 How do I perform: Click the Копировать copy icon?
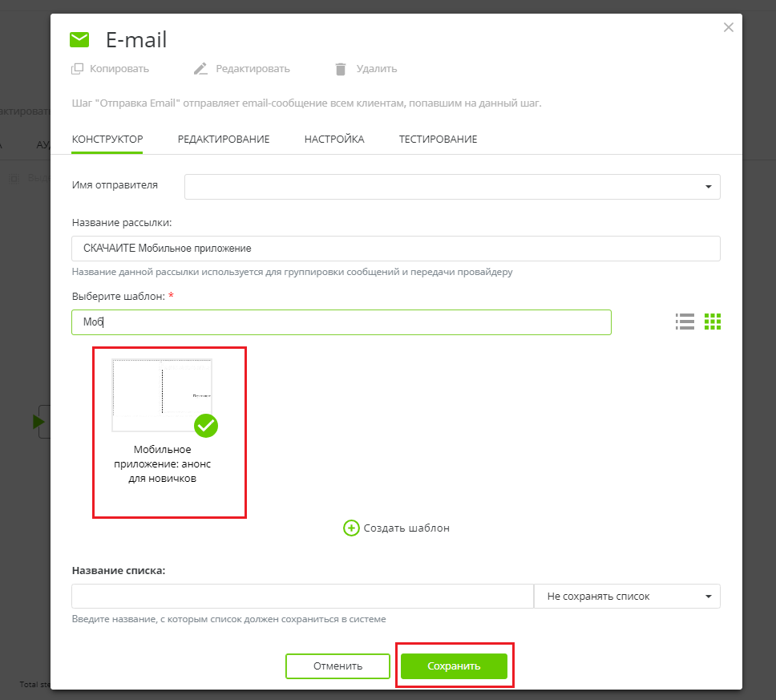78,69
